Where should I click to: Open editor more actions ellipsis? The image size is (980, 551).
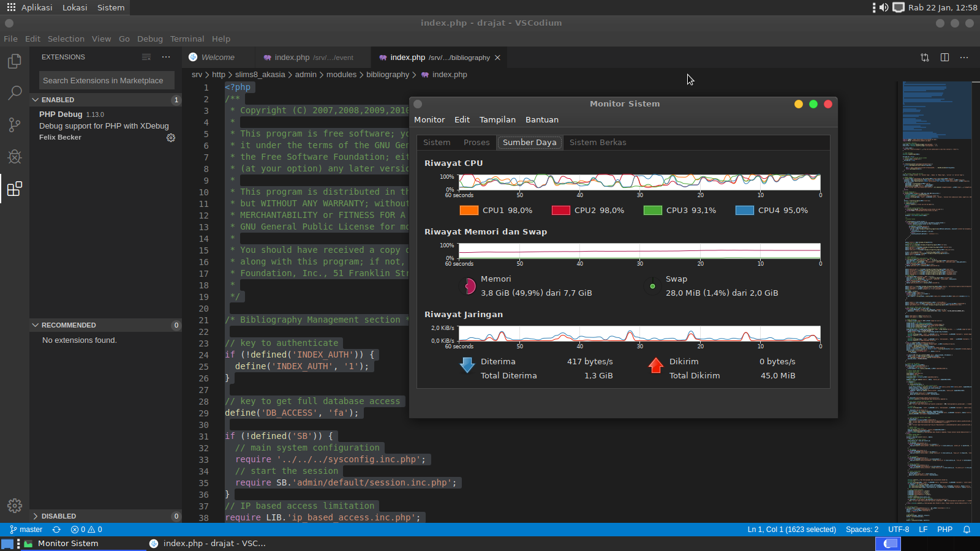pyautogui.click(x=964, y=58)
